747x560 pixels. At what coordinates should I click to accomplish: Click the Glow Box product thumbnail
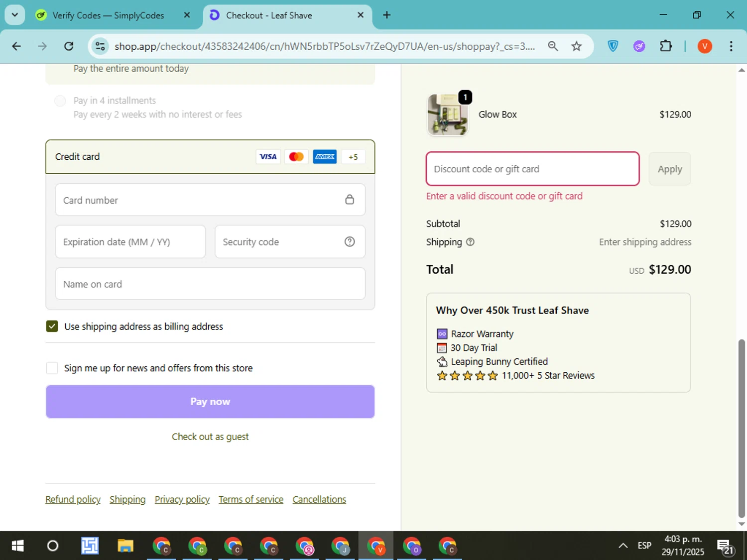pos(448,114)
